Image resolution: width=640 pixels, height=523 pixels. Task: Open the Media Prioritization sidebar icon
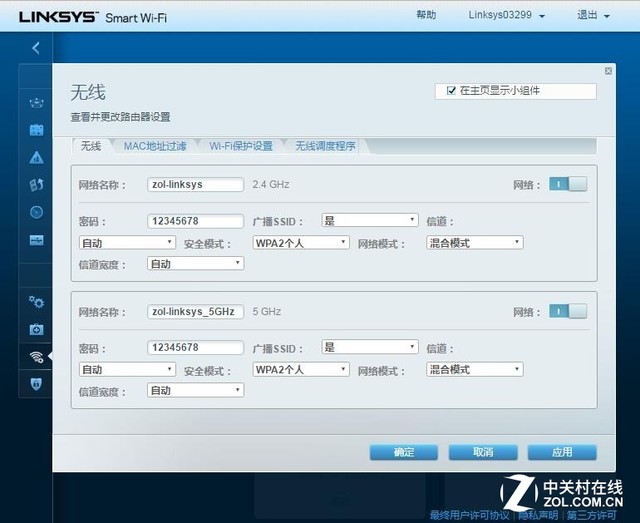[x=36, y=185]
